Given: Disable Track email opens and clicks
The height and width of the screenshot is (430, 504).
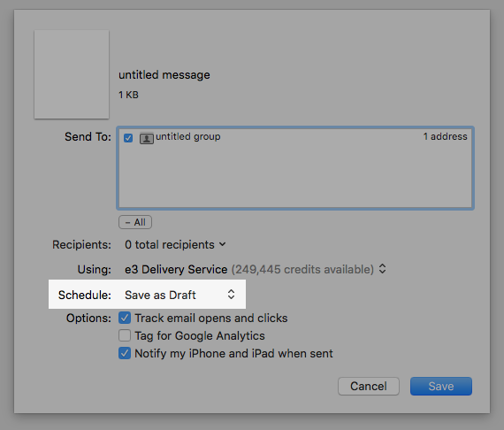Looking at the screenshot, I should click(125, 318).
